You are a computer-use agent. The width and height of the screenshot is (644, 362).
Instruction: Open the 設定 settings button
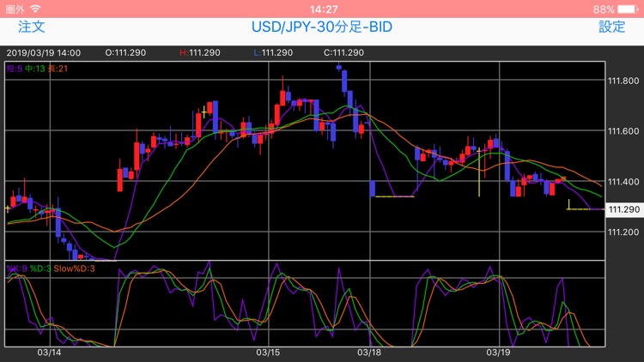coord(611,27)
